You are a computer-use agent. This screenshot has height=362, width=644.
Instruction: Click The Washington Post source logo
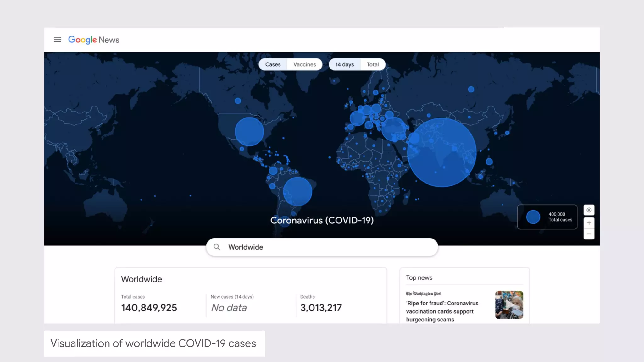(x=424, y=293)
